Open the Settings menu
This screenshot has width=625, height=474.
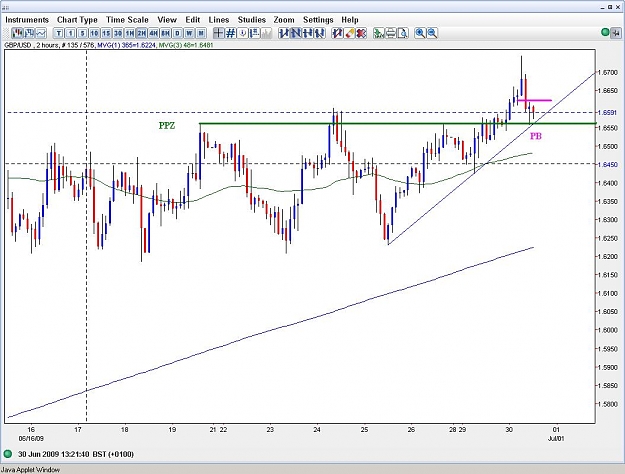tap(318, 20)
